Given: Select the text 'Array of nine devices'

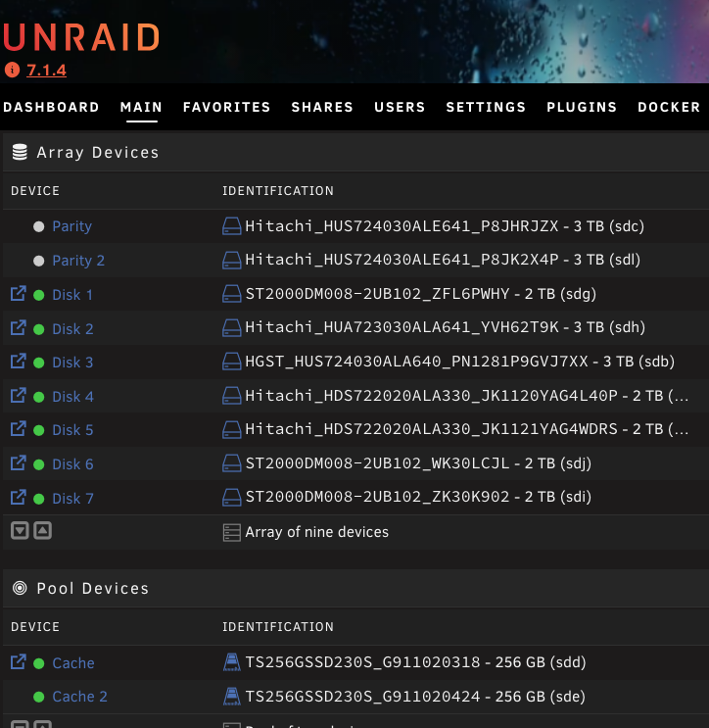Looking at the screenshot, I should tap(317, 532).
